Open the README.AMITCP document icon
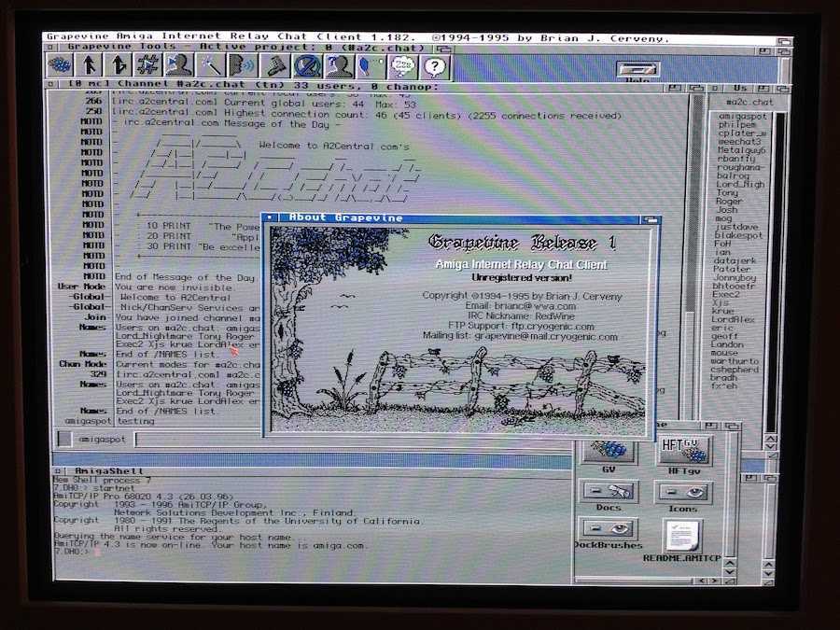Viewport: 840px width, 630px height. (x=682, y=535)
